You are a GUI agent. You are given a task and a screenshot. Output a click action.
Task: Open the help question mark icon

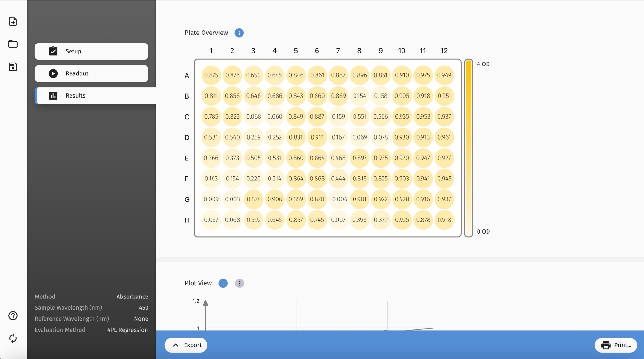[13, 316]
